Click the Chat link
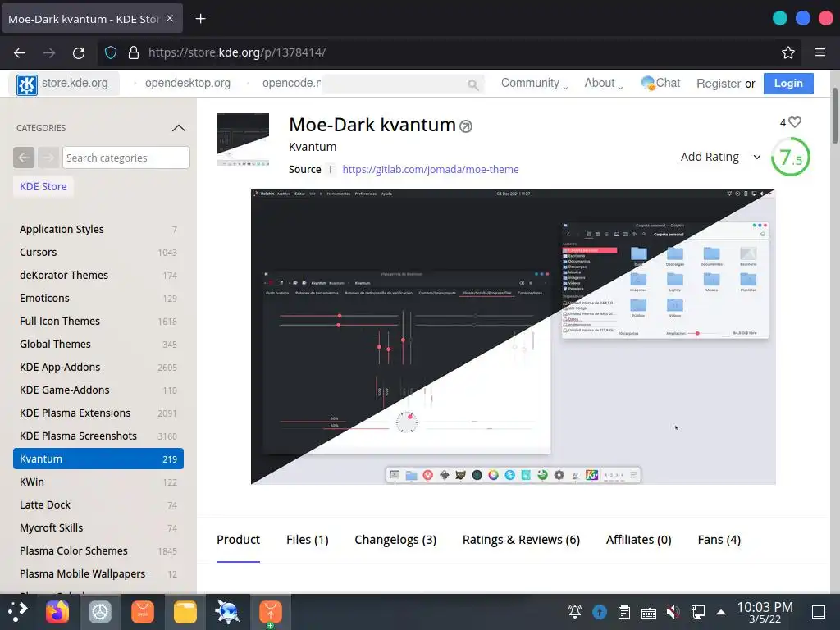Screen dimensions: 840x630 click(x=660, y=83)
